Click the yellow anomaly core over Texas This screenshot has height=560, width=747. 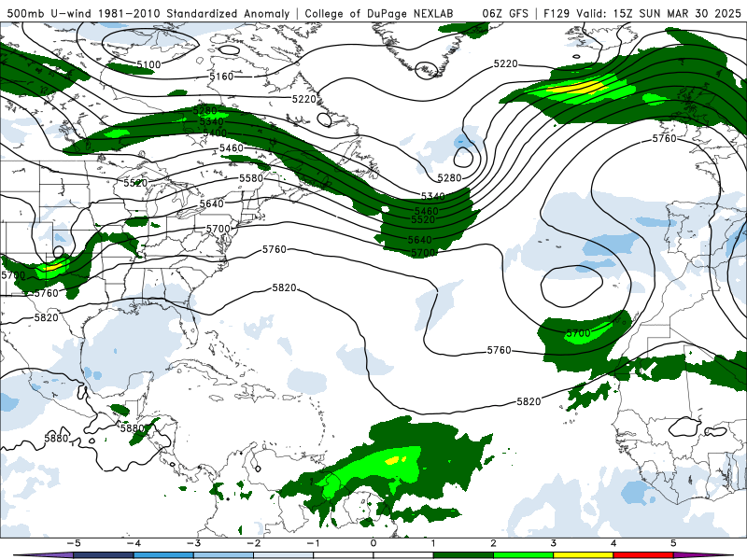coord(51,266)
